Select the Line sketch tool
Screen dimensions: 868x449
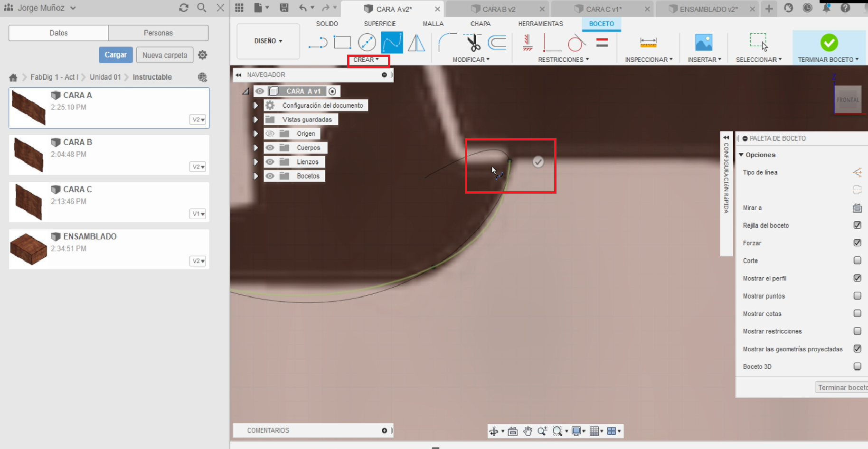point(318,43)
